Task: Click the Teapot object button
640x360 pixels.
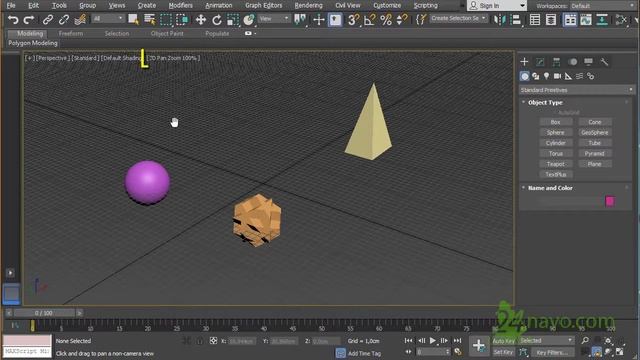Action: click(x=556, y=164)
